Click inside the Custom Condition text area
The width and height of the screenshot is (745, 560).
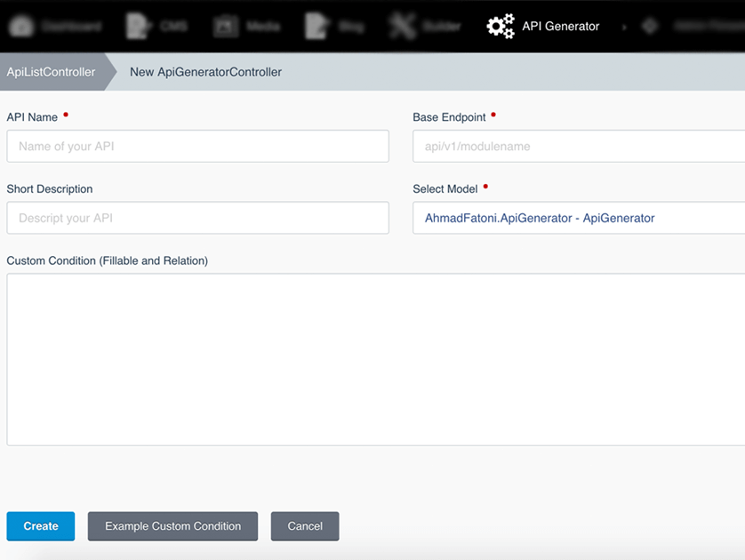376,360
